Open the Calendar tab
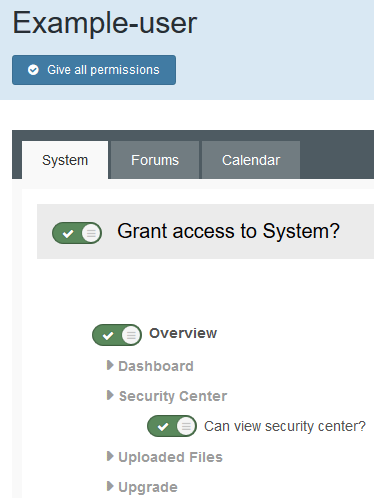The image size is (374, 498). tap(251, 160)
